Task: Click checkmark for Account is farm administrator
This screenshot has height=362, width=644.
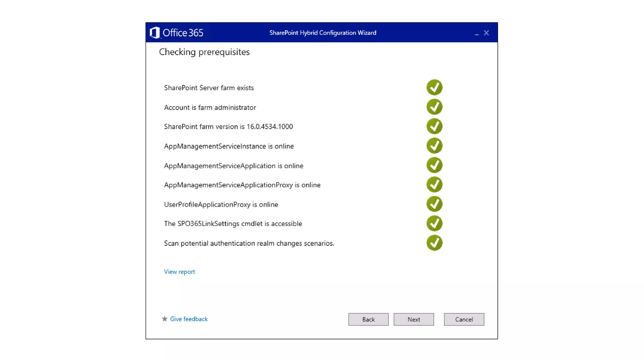Action: tap(434, 107)
